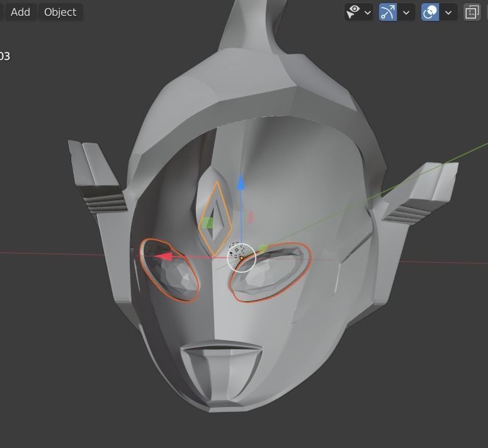The width and height of the screenshot is (488, 448).
Task: Expand the gizmo options dropdown arrow
Action: (x=406, y=13)
